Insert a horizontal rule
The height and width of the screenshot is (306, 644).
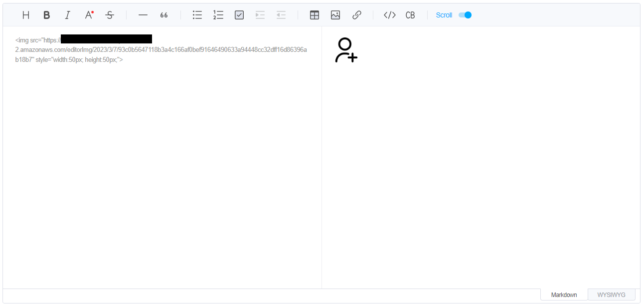(143, 15)
